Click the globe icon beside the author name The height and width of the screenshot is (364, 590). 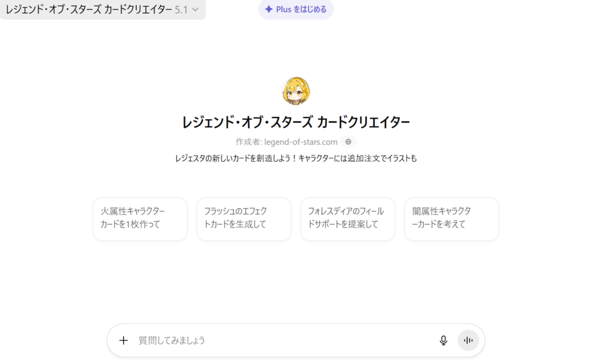click(348, 142)
